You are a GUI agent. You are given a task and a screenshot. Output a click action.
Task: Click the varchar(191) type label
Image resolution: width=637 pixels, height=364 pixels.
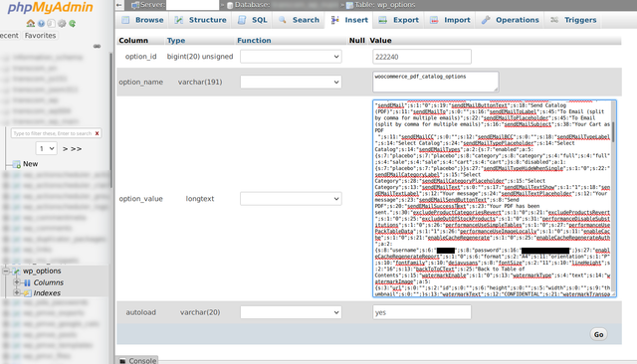point(200,82)
